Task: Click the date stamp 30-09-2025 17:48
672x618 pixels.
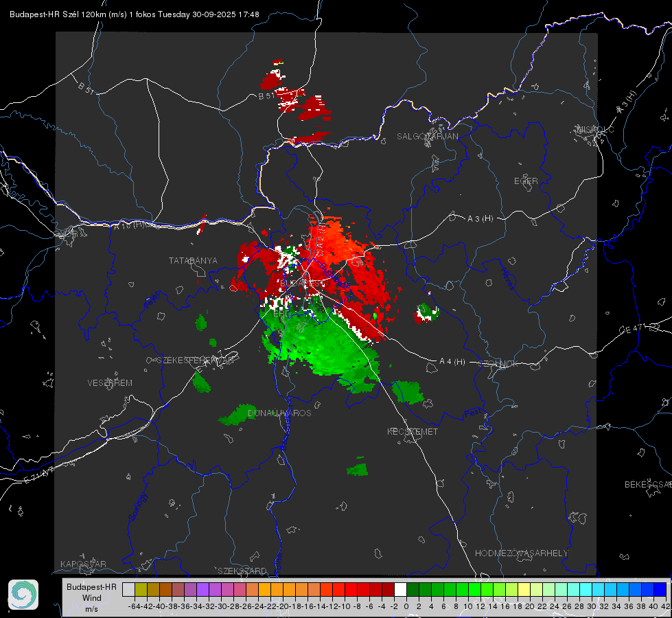Action: pyautogui.click(x=226, y=14)
